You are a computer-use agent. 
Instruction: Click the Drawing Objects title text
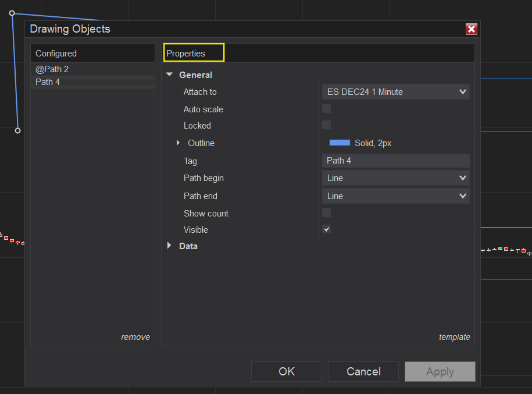click(70, 29)
